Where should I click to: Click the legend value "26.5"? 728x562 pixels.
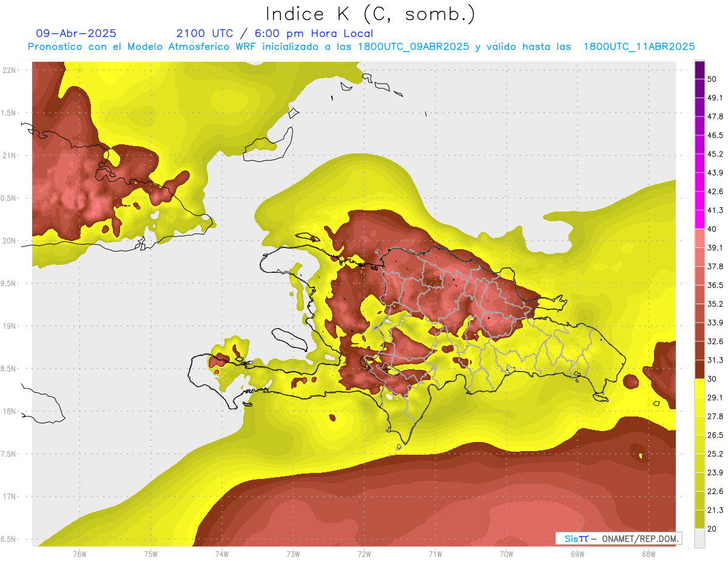(x=715, y=435)
